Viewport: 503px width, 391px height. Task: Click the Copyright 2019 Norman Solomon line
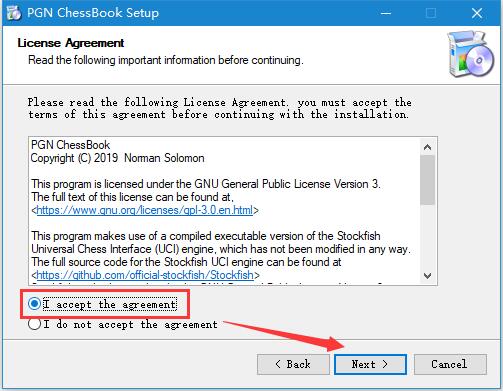pos(117,158)
